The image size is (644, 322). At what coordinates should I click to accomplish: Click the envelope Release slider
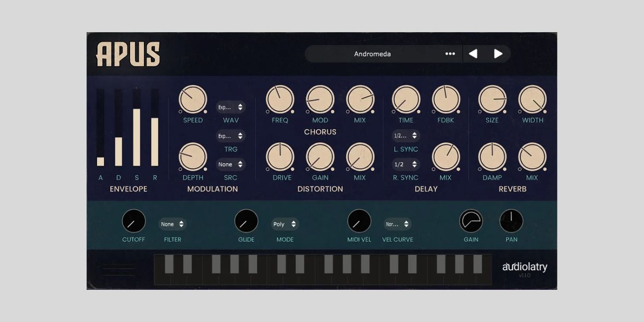point(155,127)
